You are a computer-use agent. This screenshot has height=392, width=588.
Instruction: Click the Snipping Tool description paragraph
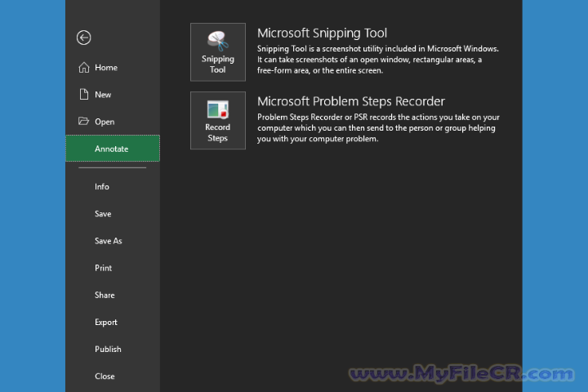click(377, 60)
